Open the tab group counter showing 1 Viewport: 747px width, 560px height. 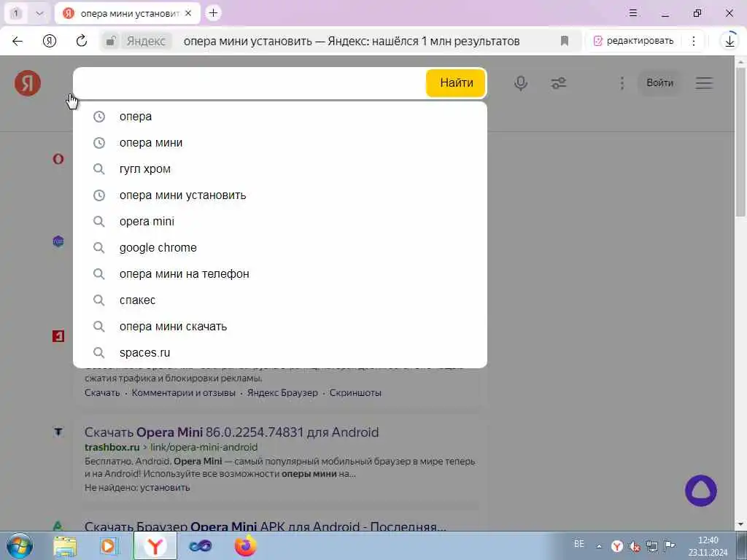pos(16,13)
